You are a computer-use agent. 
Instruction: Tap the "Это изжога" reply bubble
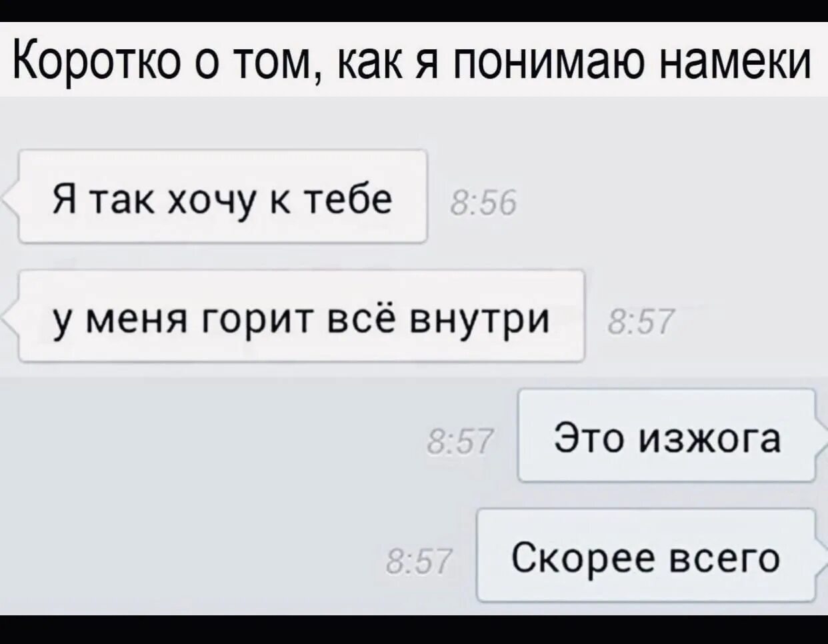click(667, 436)
